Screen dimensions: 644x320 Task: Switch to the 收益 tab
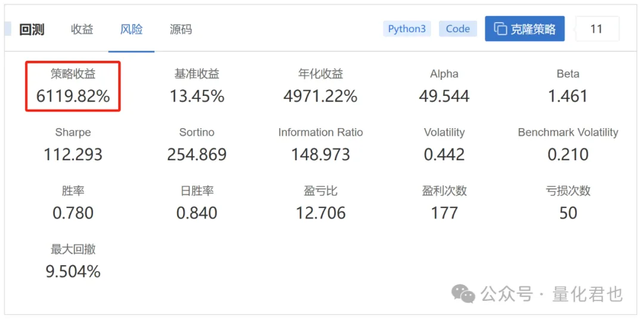coord(82,30)
